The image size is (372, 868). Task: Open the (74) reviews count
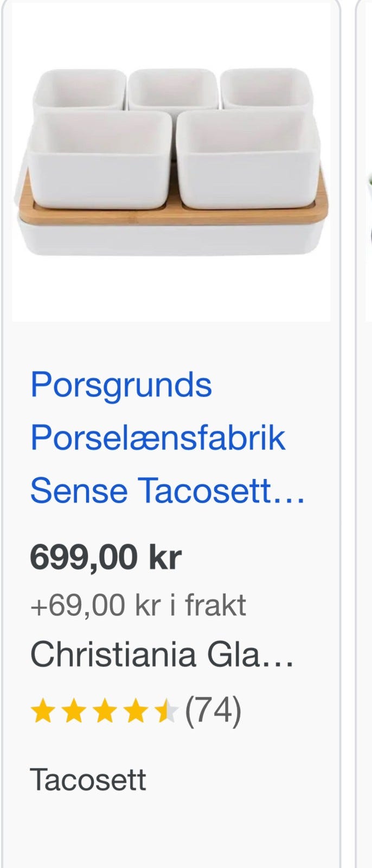click(x=213, y=711)
